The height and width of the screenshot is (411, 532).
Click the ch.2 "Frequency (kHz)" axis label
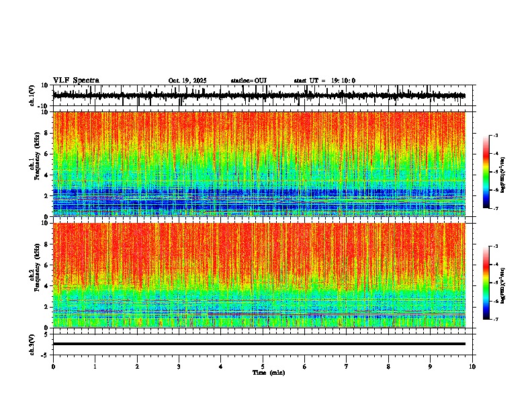coord(37,267)
